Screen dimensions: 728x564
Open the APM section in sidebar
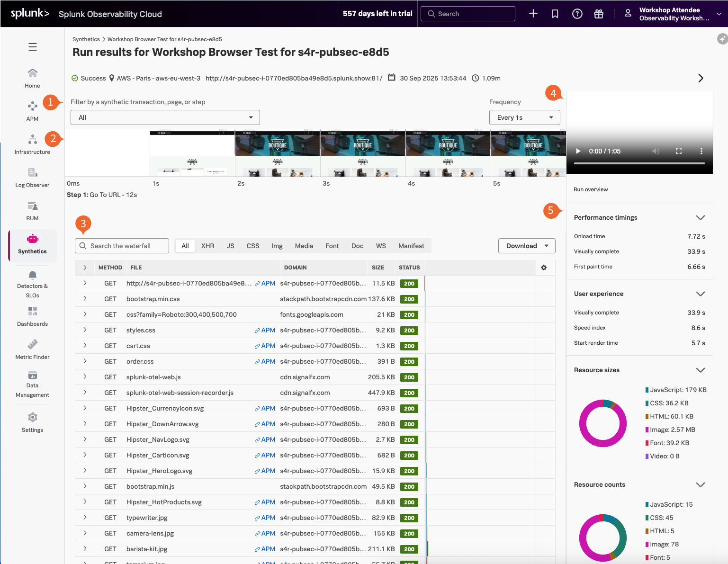[32, 111]
